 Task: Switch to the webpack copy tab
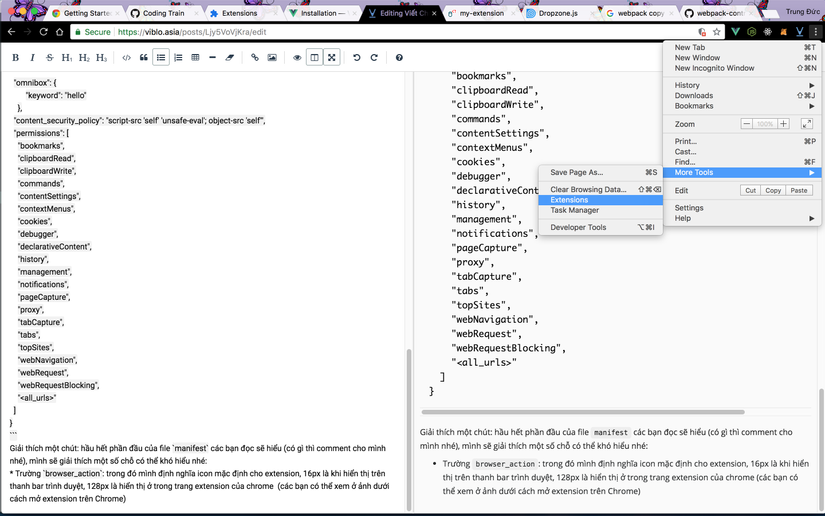click(x=640, y=13)
